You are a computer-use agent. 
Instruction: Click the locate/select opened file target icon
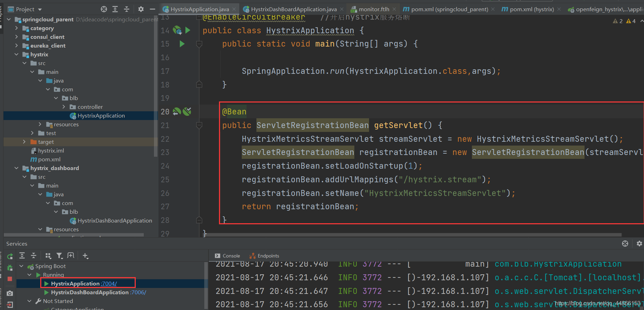pyautogui.click(x=104, y=9)
